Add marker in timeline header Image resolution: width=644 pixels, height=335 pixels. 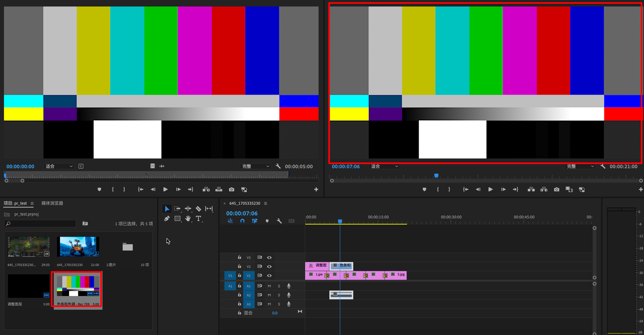[x=267, y=221]
